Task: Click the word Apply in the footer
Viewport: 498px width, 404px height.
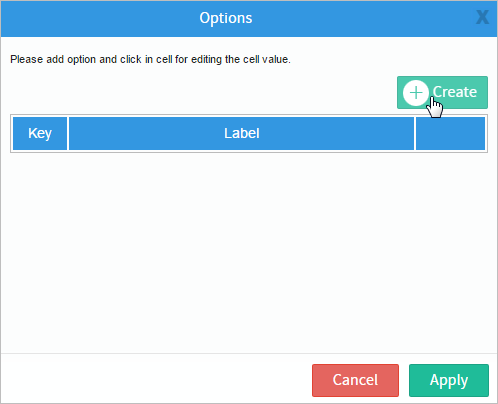Action: [x=449, y=380]
